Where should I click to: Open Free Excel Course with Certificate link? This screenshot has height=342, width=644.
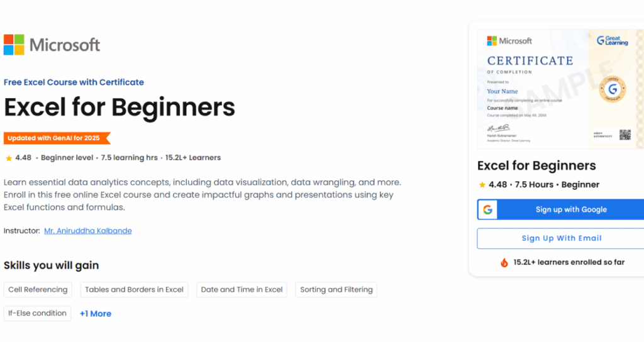[x=74, y=82]
